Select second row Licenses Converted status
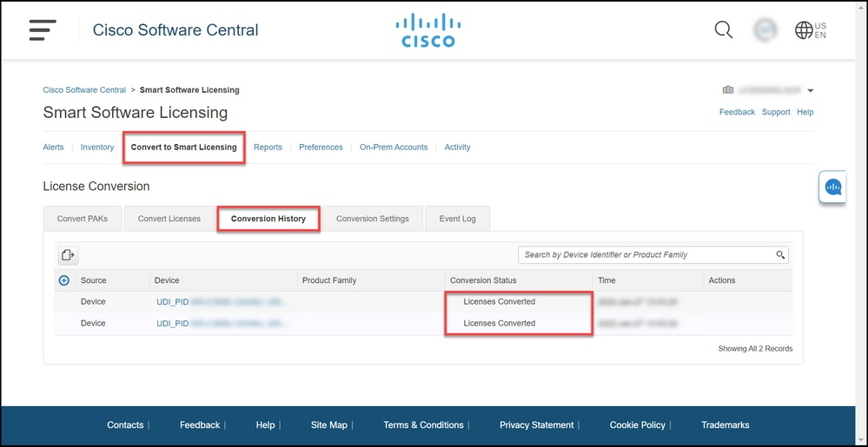The image size is (868, 447). 500,323
